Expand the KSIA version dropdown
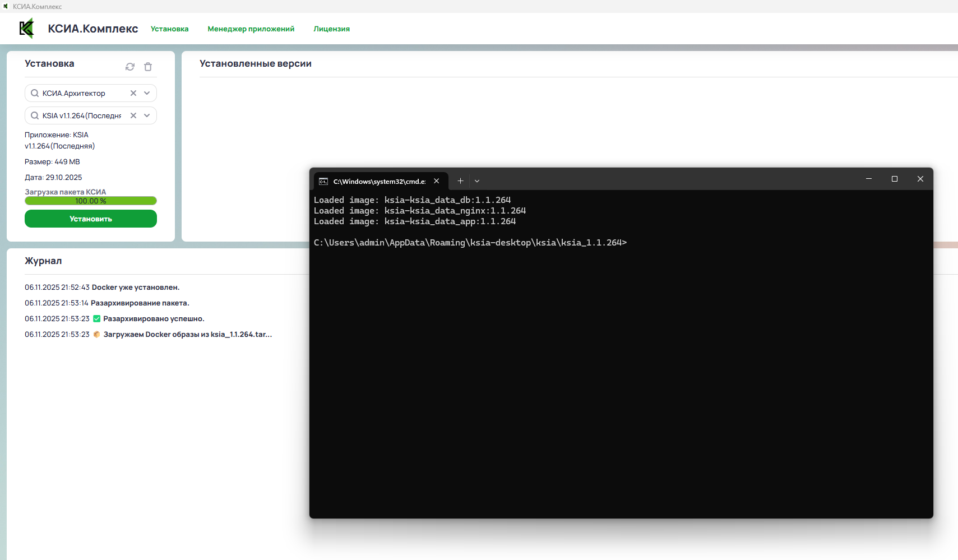The image size is (958, 560). [x=147, y=115]
